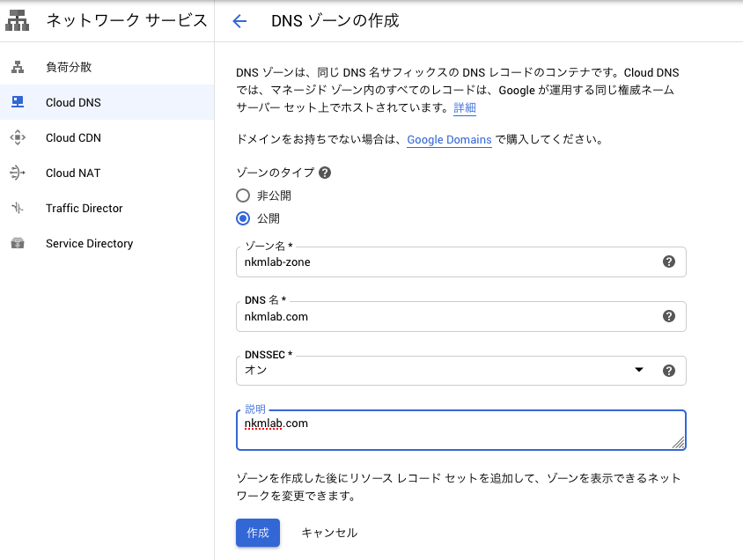Click the 説明 text area resize handle
This screenshot has height=560, width=743.
pos(679,442)
